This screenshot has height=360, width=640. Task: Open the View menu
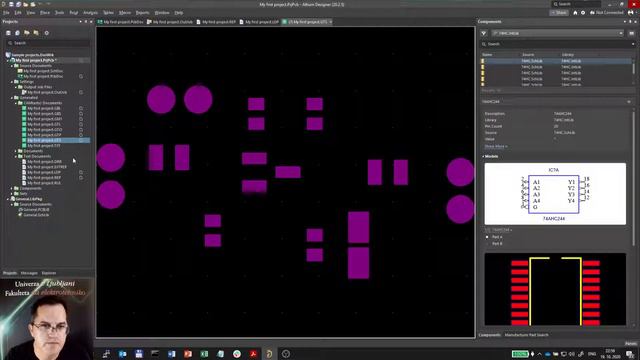click(31, 13)
